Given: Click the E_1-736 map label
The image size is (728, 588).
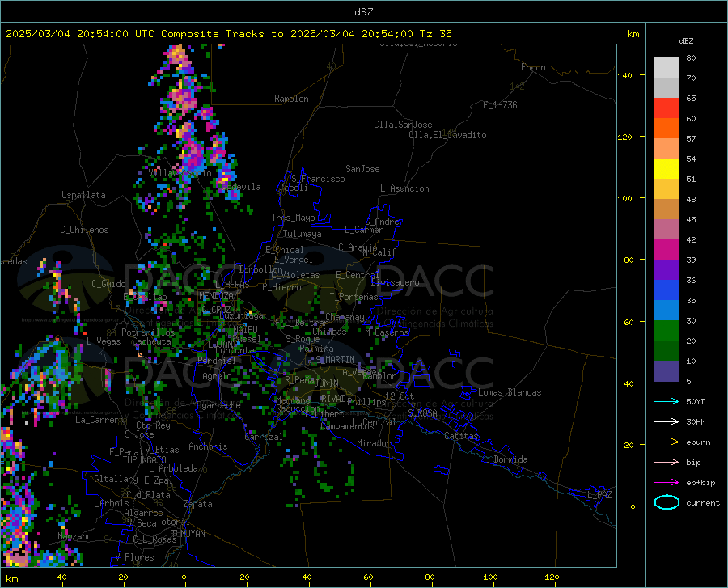Looking at the screenshot, I should 500,105.
